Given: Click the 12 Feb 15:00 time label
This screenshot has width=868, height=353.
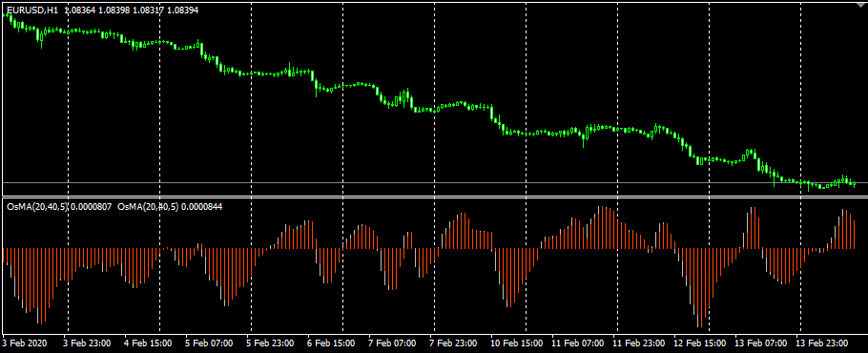Looking at the screenshot, I should [700, 343].
